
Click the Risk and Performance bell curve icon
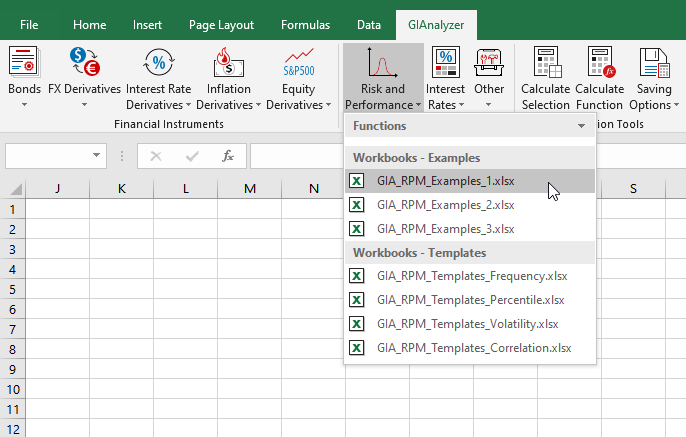tap(382, 62)
